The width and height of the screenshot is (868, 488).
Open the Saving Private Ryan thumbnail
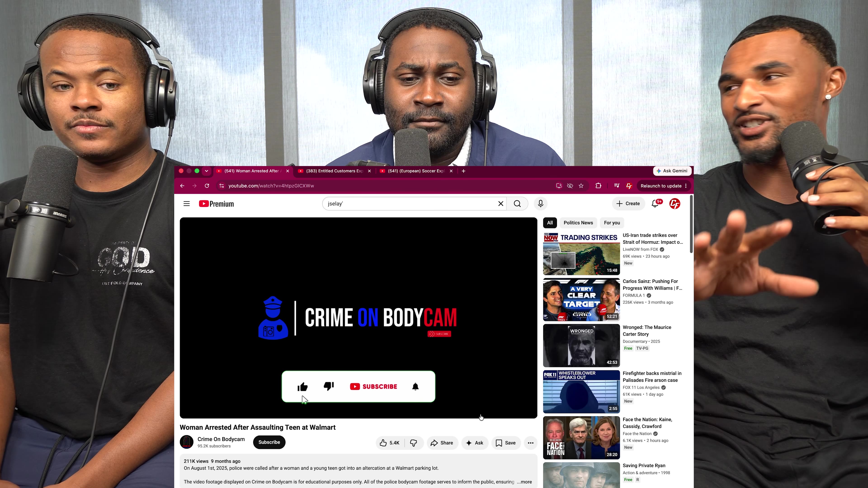[582, 475]
